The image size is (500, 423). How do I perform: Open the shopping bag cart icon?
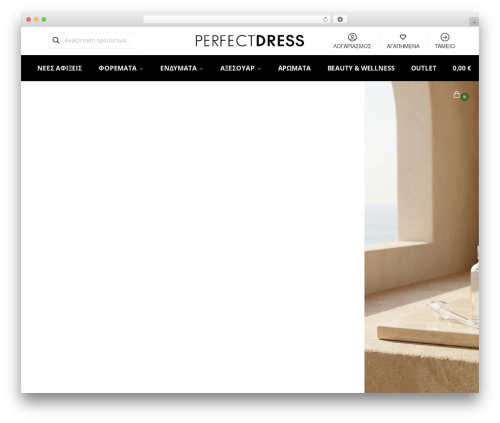click(x=457, y=95)
